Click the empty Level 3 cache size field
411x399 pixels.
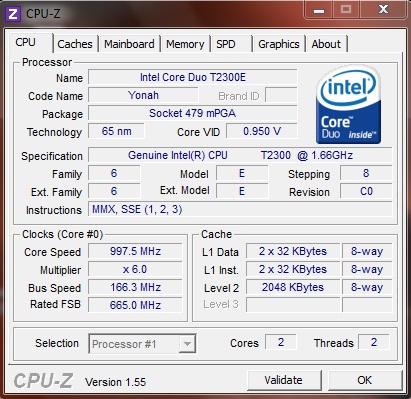coord(293,305)
